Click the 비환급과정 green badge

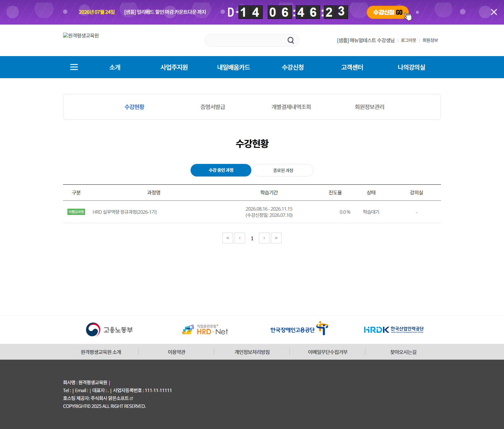(76, 212)
